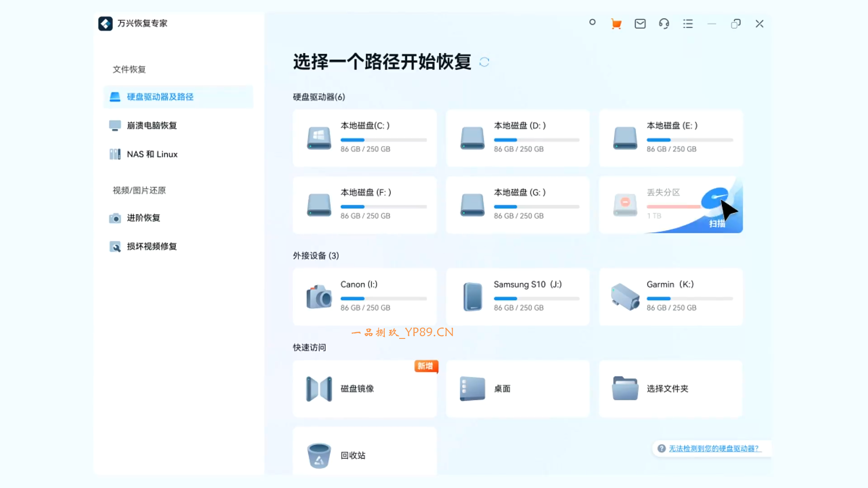Viewport: 868px width, 488px height.
Task: Open the 回收站 recovery option
Action: (364, 455)
